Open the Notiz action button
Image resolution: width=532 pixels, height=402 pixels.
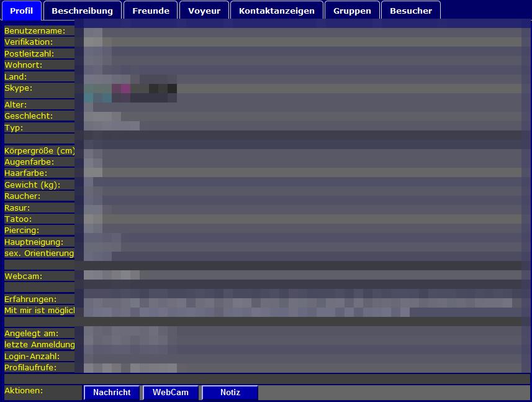point(230,393)
